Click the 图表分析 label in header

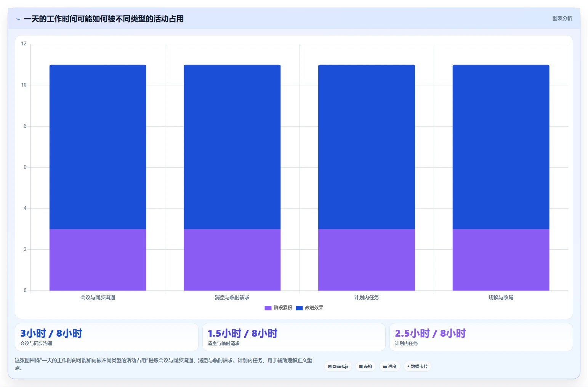pyautogui.click(x=562, y=18)
